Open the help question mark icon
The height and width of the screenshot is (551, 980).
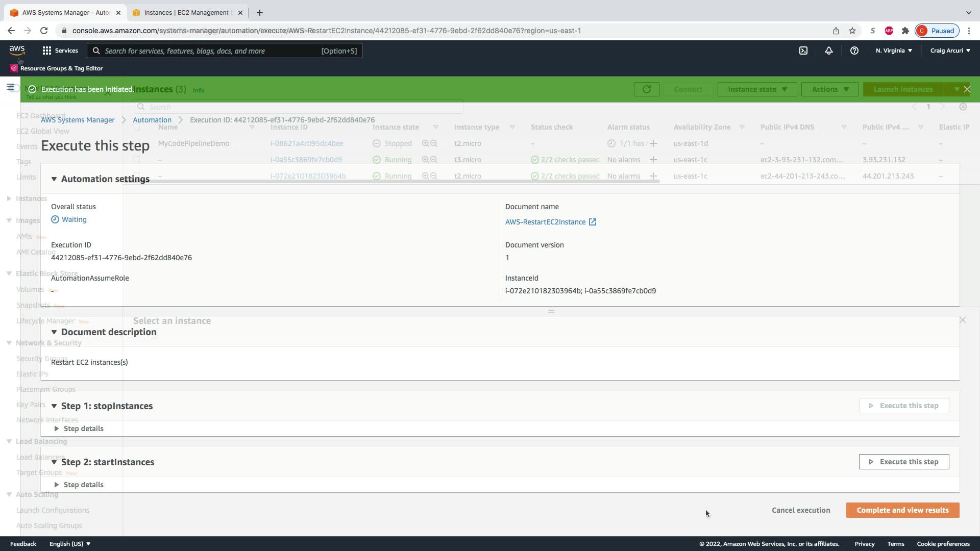tap(854, 51)
